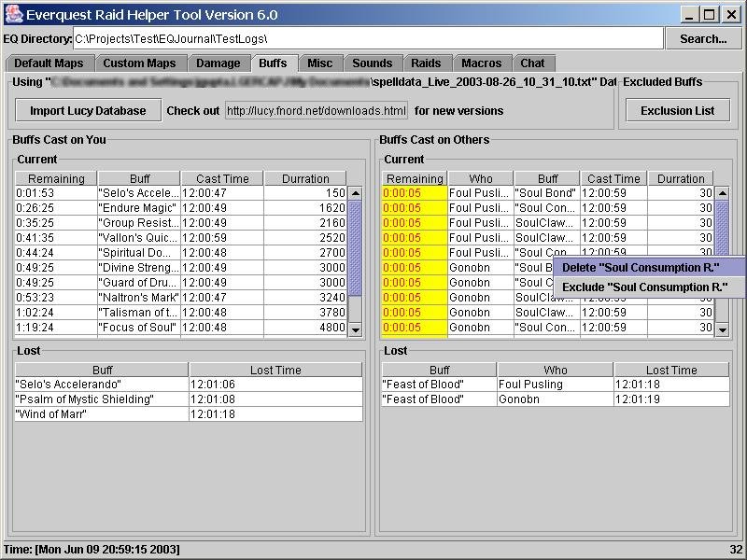Screen dimensions: 747x560
Task: Minimize the Raid Helper window
Action: [688, 15]
